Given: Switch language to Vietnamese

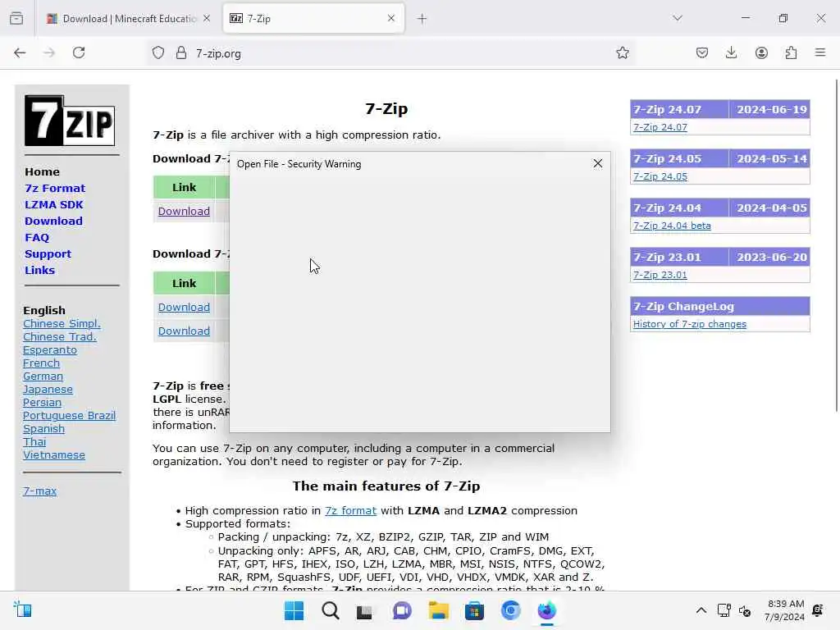Looking at the screenshot, I should pyautogui.click(x=54, y=454).
